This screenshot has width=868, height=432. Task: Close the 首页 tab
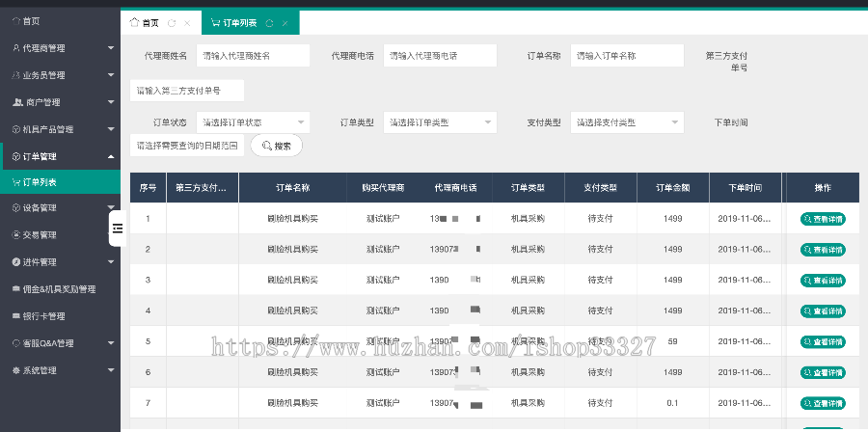click(187, 23)
